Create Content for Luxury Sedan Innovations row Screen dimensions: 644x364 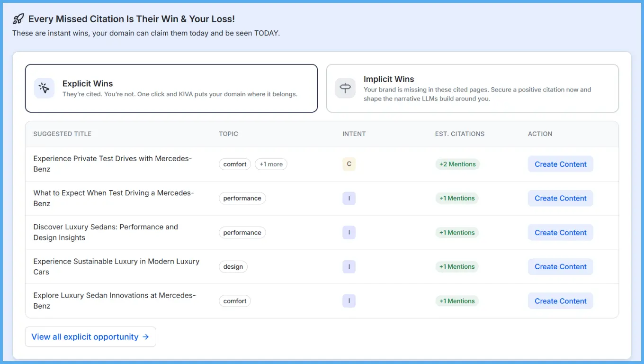pyautogui.click(x=560, y=300)
